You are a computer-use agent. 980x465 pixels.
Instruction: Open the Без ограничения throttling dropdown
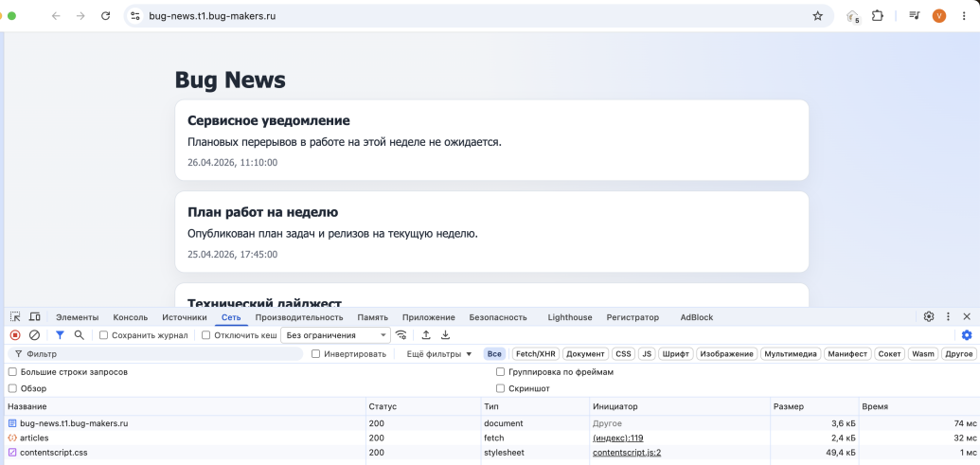coord(335,335)
